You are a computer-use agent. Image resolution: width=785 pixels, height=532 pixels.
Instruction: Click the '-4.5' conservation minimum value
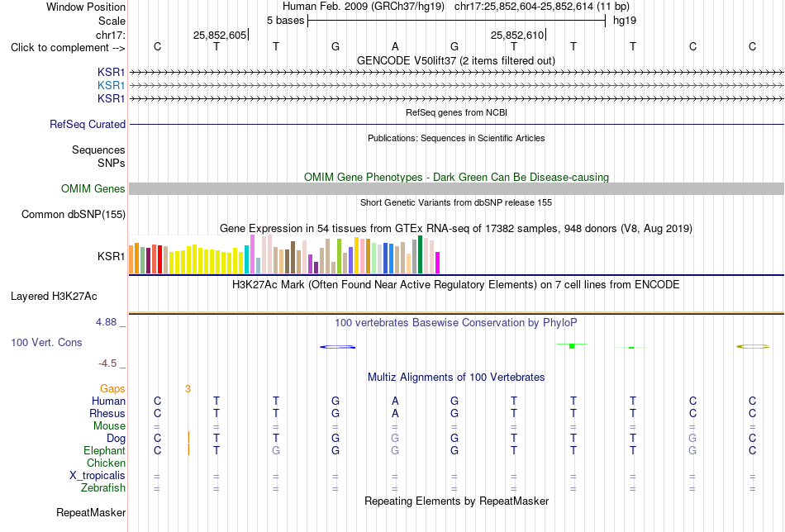click(107, 363)
